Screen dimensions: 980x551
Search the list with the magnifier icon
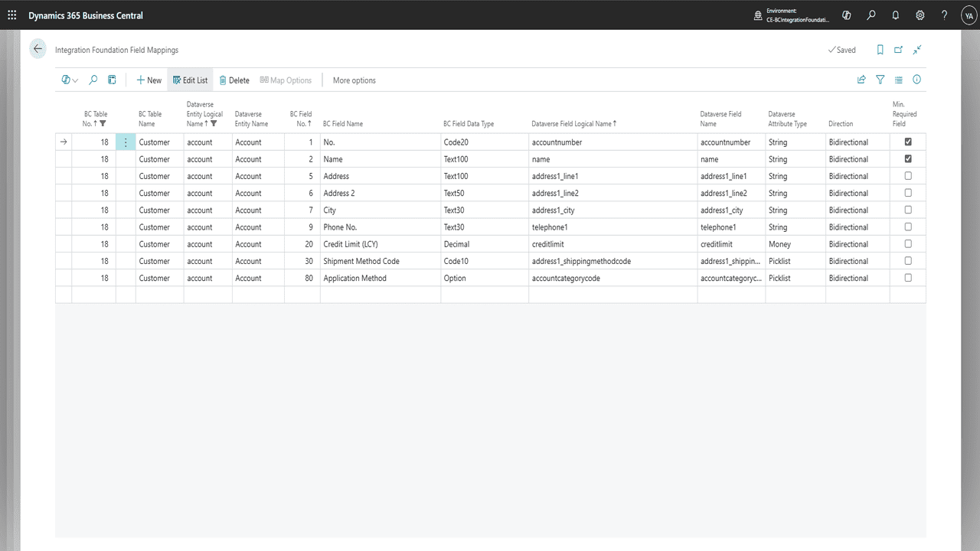[x=93, y=80]
